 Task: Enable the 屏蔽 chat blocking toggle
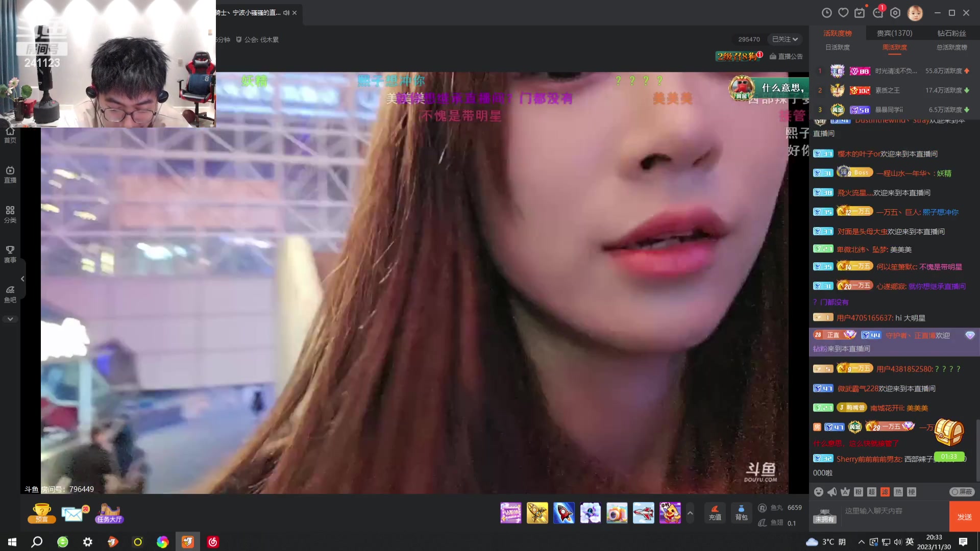pyautogui.click(x=961, y=492)
